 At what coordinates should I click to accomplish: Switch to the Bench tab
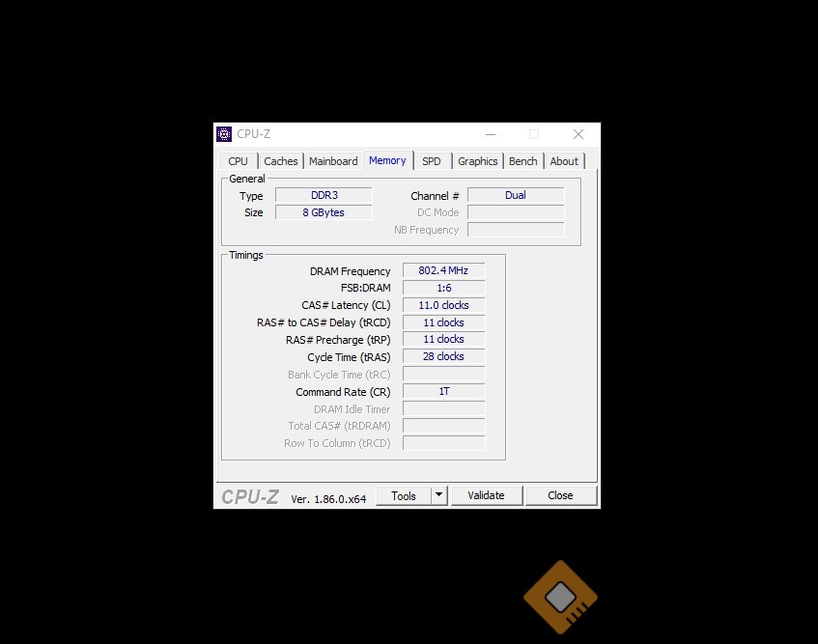tap(523, 161)
